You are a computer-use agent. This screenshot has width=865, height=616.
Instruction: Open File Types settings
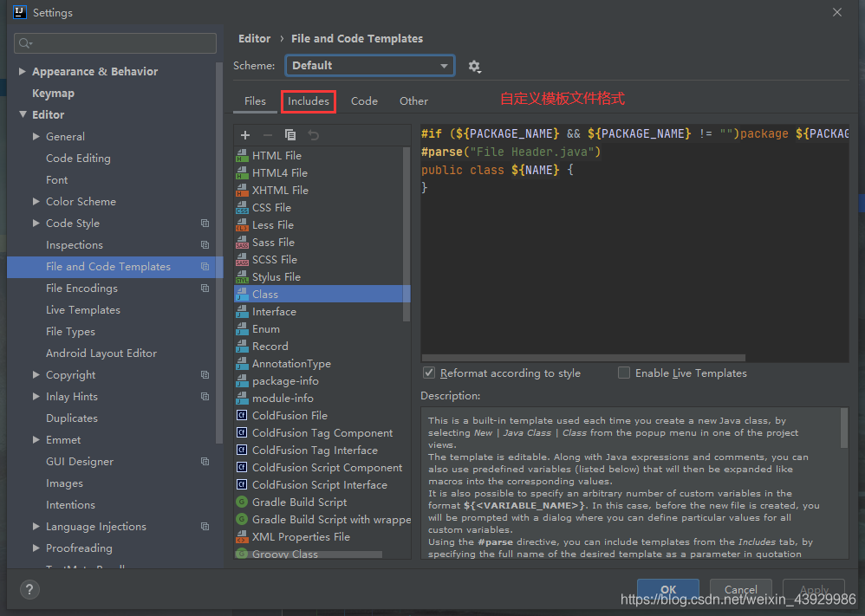coord(70,332)
